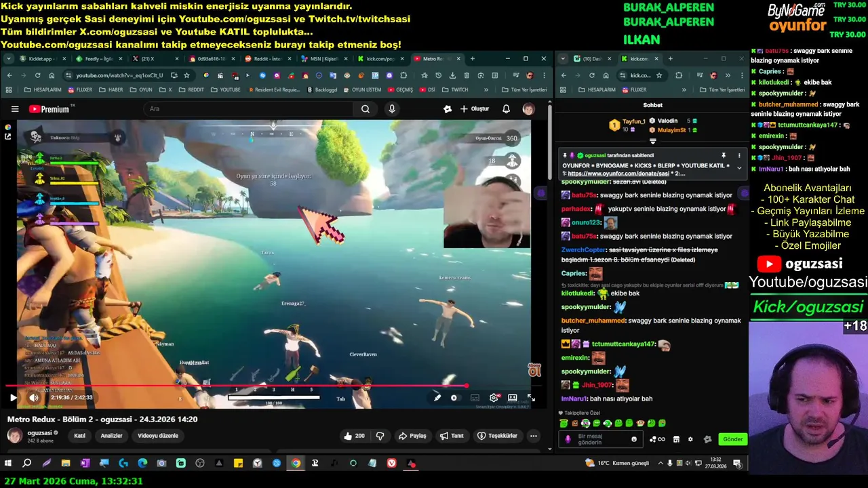Click the Teşekkürler button

point(497,436)
